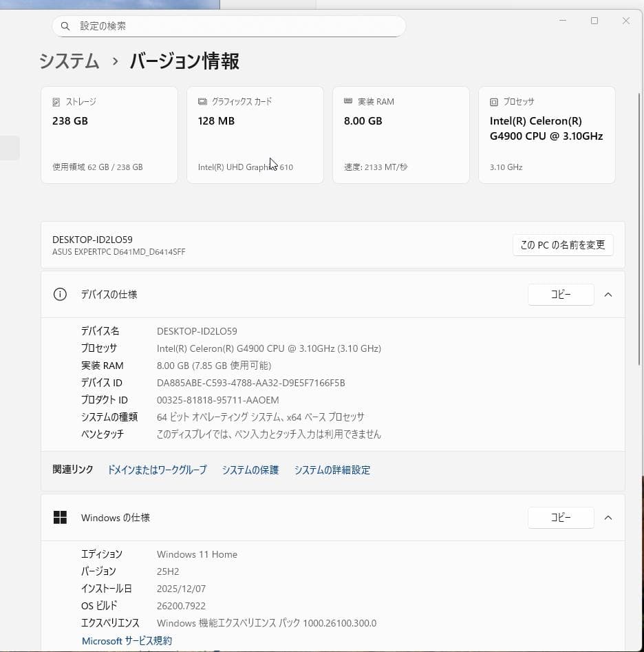Click edition value Windows 11 Home

pos(197,554)
